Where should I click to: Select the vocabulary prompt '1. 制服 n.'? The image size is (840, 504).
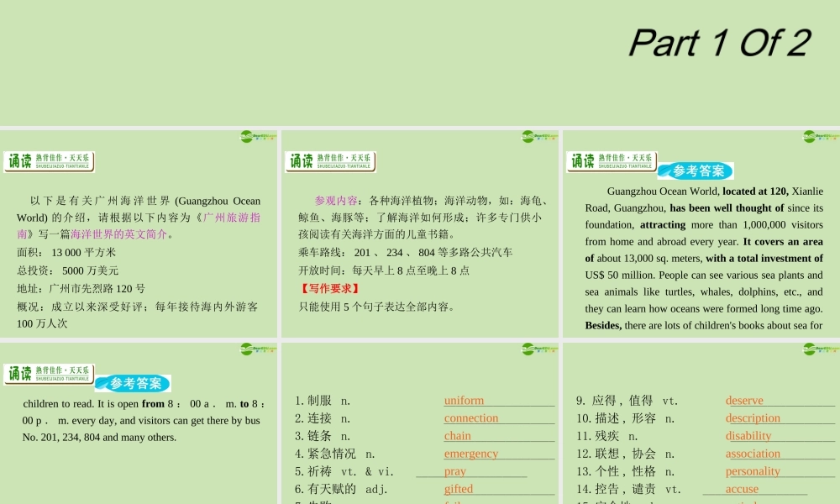pos(323,401)
